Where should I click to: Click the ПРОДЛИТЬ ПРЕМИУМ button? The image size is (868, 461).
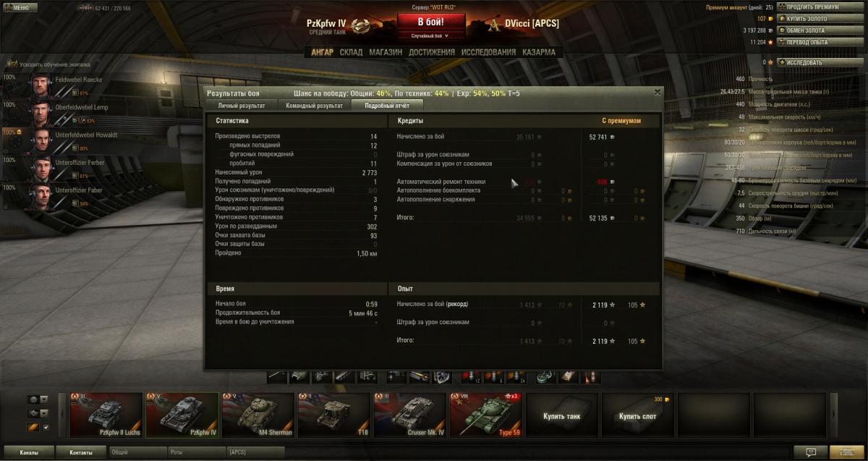[812, 7]
